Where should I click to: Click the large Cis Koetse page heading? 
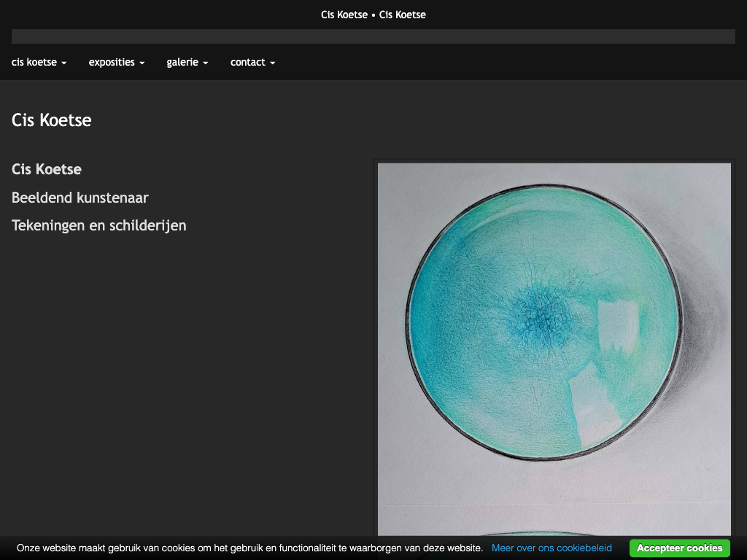coord(52,120)
